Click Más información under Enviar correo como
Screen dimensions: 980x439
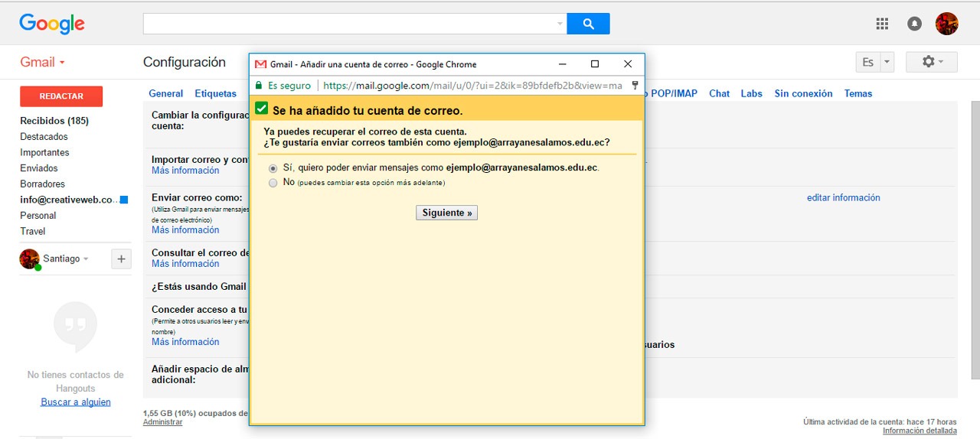tap(185, 230)
